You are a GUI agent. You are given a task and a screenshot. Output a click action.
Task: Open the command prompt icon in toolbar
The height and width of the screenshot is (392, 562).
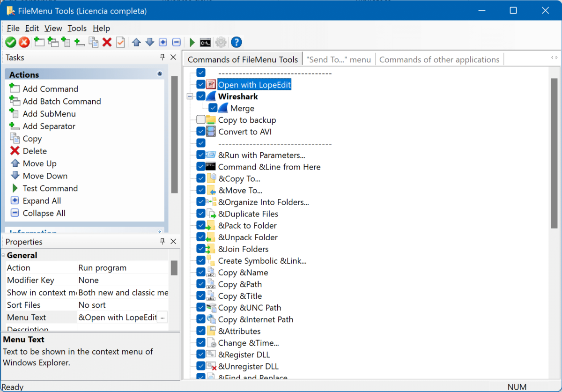pos(205,43)
